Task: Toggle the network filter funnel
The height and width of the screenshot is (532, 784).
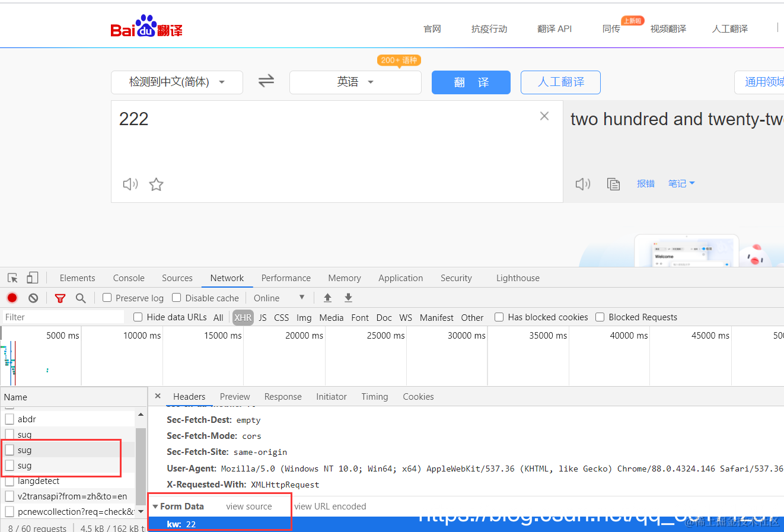Action: (60, 298)
